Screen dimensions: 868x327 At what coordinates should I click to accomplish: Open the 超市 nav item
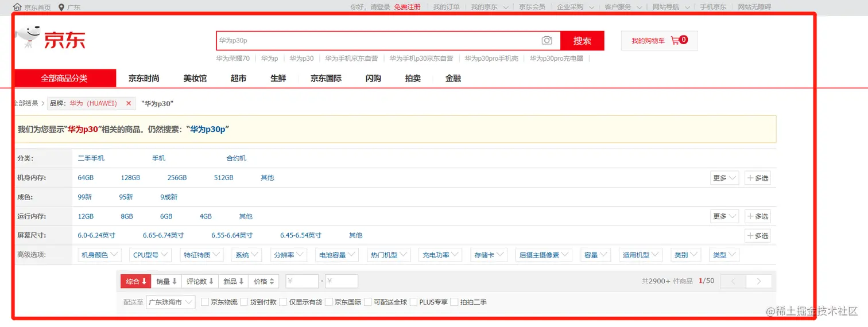coord(238,78)
